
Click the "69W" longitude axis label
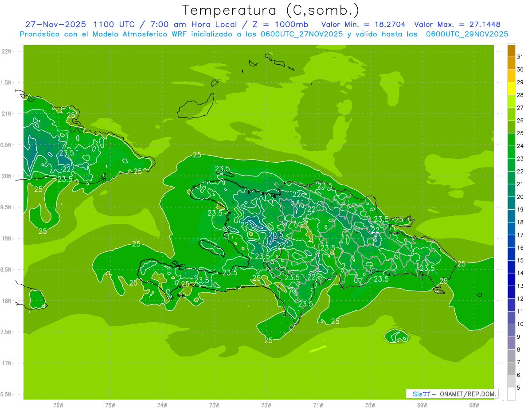422,405
